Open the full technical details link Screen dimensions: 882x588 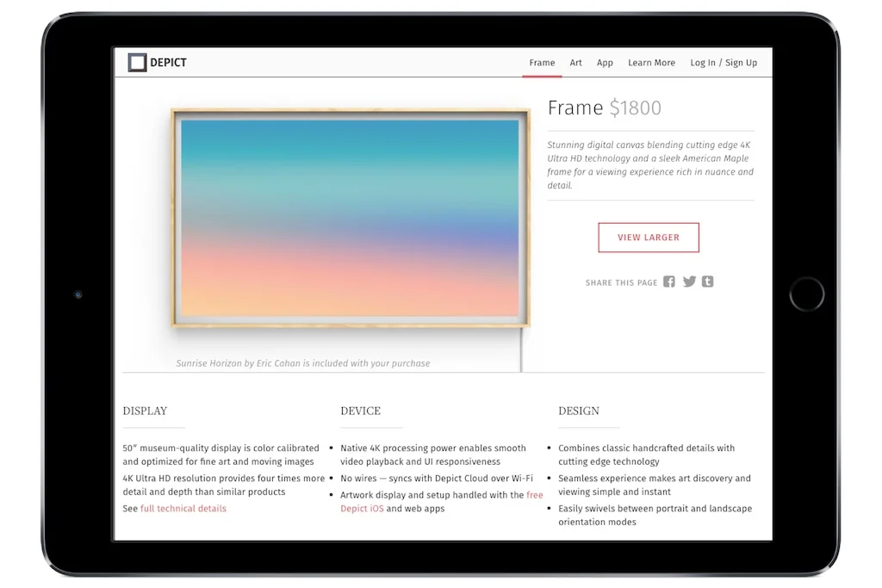pos(183,508)
